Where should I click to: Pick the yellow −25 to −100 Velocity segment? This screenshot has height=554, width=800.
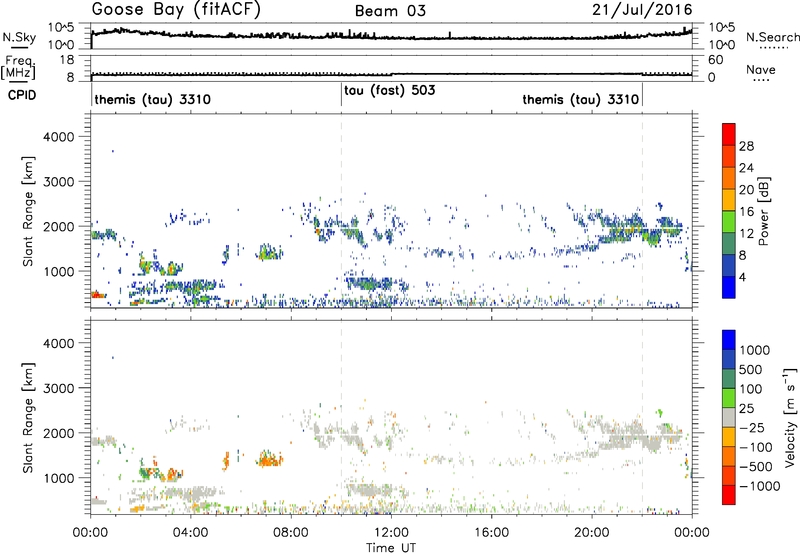point(729,437)
